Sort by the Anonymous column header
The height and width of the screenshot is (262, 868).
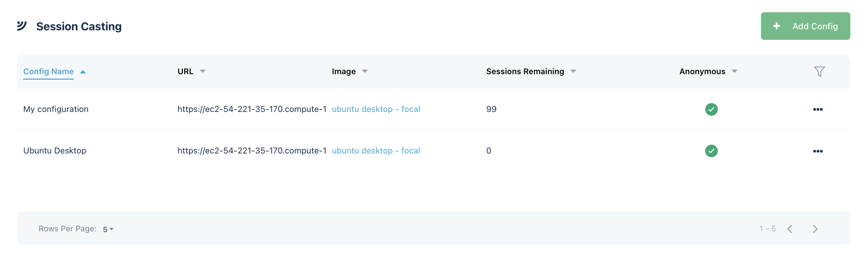pyautogui.click(x=702, y=71)
